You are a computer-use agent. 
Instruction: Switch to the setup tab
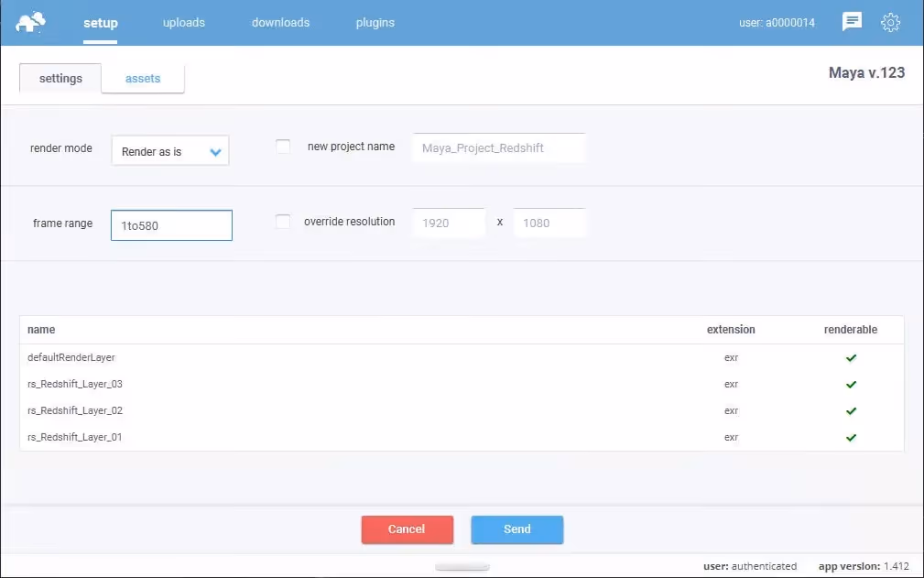tap(100, 23)
